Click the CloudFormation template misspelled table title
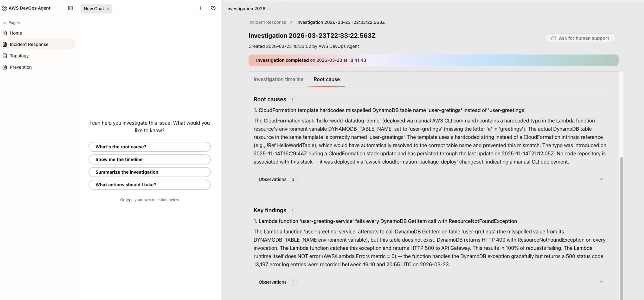 (390, 110)
